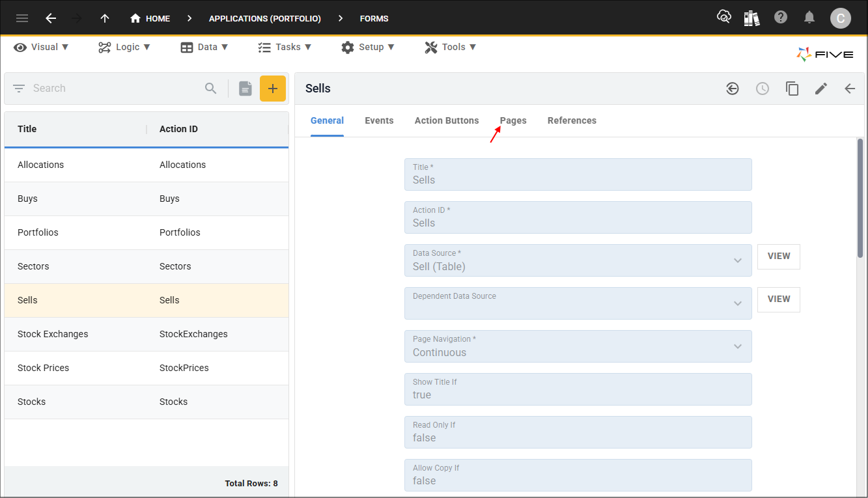Click the Title field
Screen dimensions: 868x498
point(578,174)
